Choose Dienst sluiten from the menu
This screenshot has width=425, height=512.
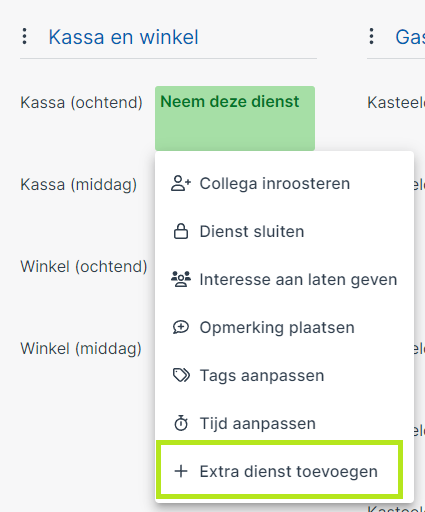point(284,231)
